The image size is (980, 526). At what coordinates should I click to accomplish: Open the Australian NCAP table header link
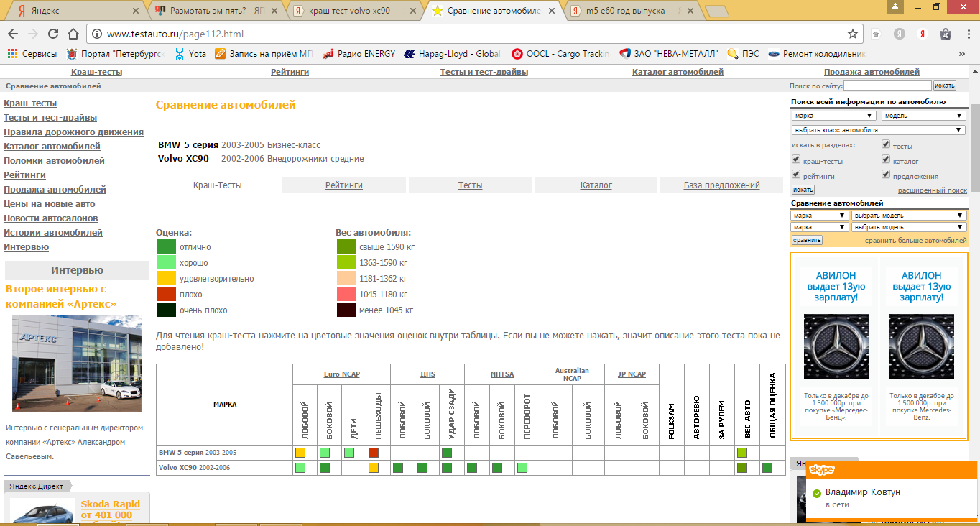point(572,374)
